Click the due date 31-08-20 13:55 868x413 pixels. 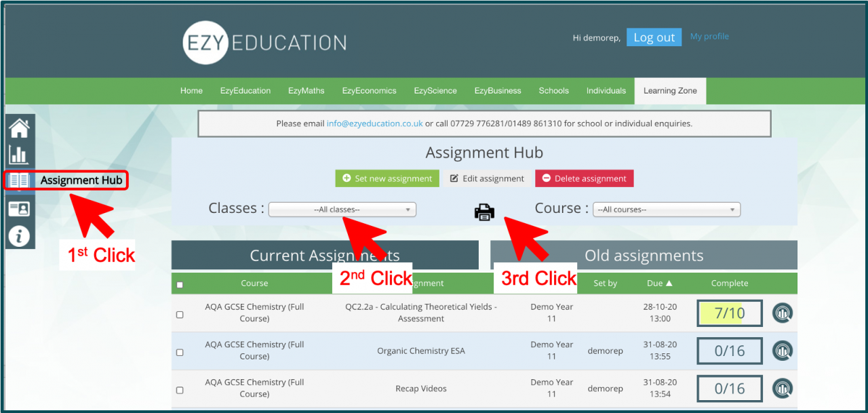pos(660,351)
